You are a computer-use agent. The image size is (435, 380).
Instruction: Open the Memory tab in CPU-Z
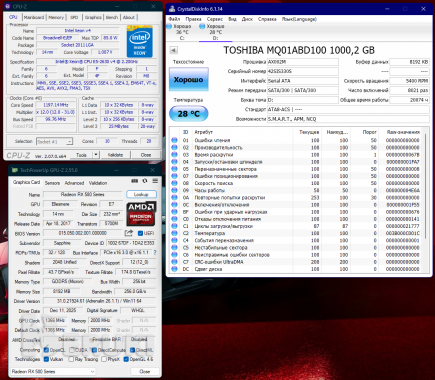coord(56,17)
